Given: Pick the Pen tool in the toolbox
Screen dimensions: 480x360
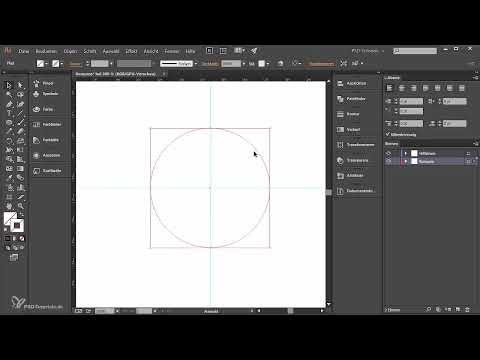Looking at the screenshot, I should coord(9,104).
